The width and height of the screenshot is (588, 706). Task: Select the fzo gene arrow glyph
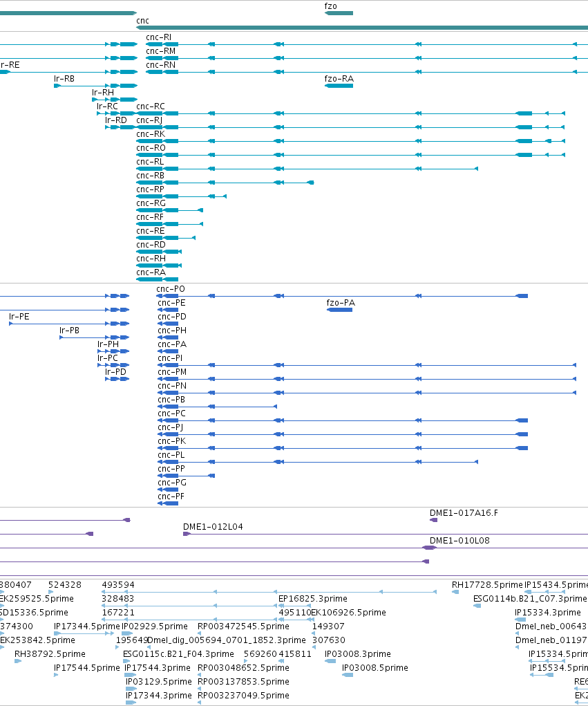pyautogui.click(x=339, y=13)
